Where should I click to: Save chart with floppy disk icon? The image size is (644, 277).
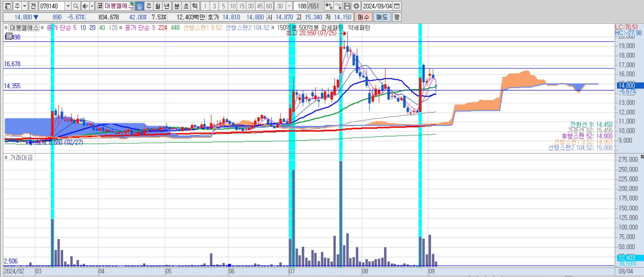coord(347,6)
